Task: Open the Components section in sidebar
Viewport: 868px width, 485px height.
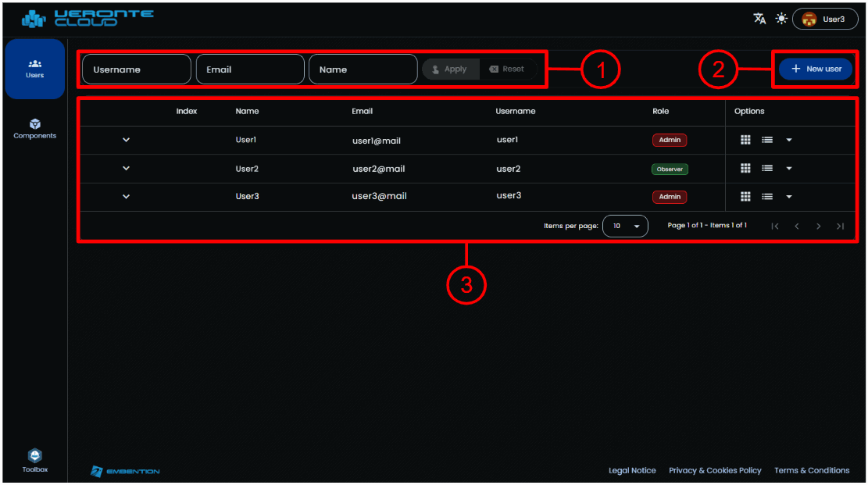Action: [x=35, y=129]
